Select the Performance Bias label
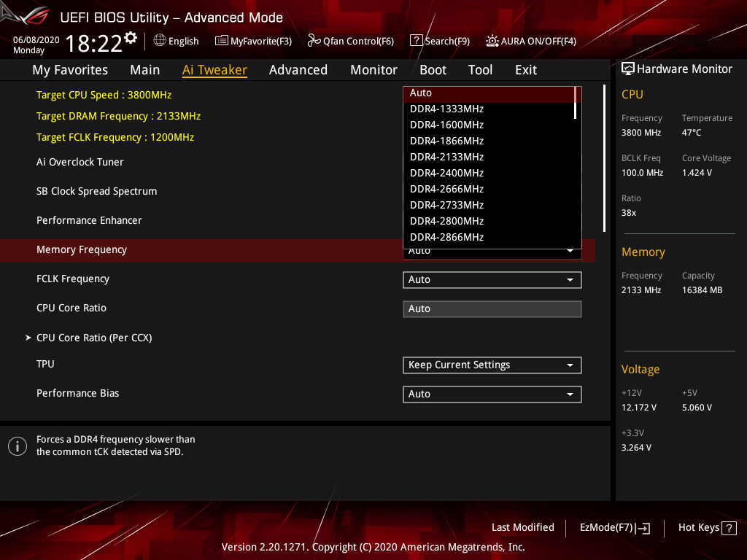Image resolution: width=747 pixels, height=560 pixels. 77,393
